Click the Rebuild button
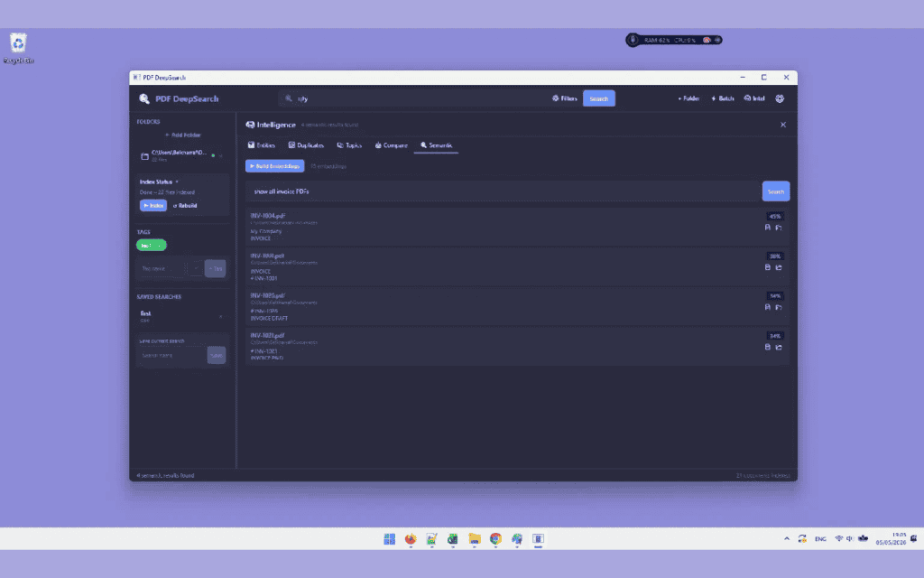924x578 pixels. coord(185,205)
